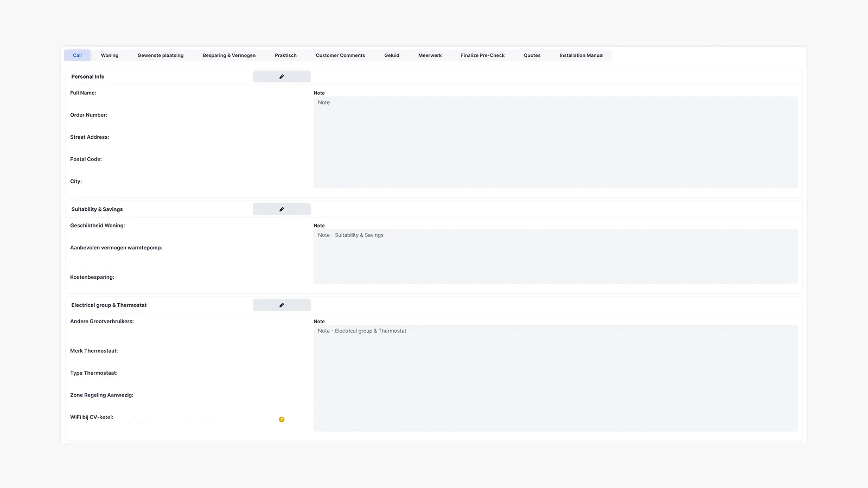Screen dimensions: 868x488
Task: Select the Installation Manual tab
Action: tap(582, 55)
